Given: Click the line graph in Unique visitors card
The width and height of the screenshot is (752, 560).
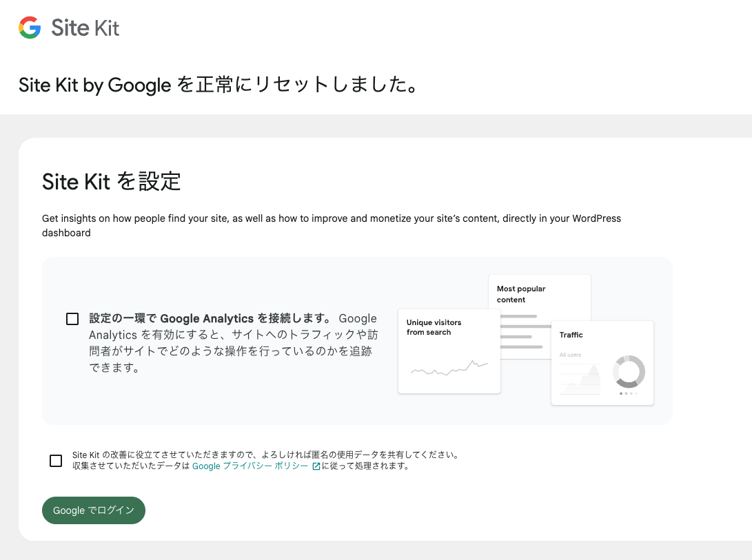Looking at the screenshot, I should tap(449, 368).
